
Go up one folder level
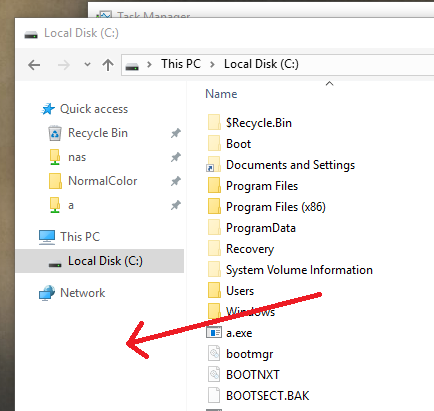click(x=108, y=65)
